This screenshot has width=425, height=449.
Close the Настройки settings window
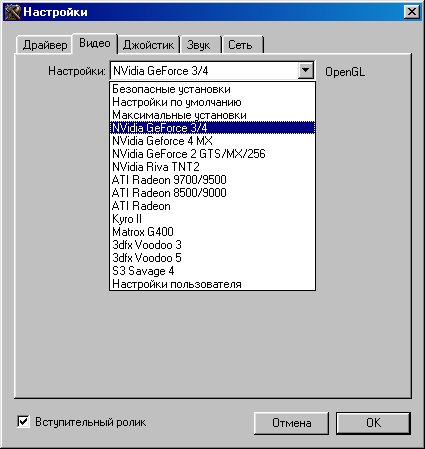coord(412,12)
